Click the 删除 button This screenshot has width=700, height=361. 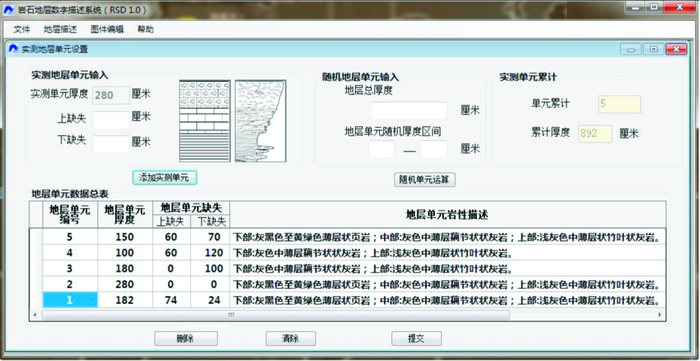coord(186,339)
